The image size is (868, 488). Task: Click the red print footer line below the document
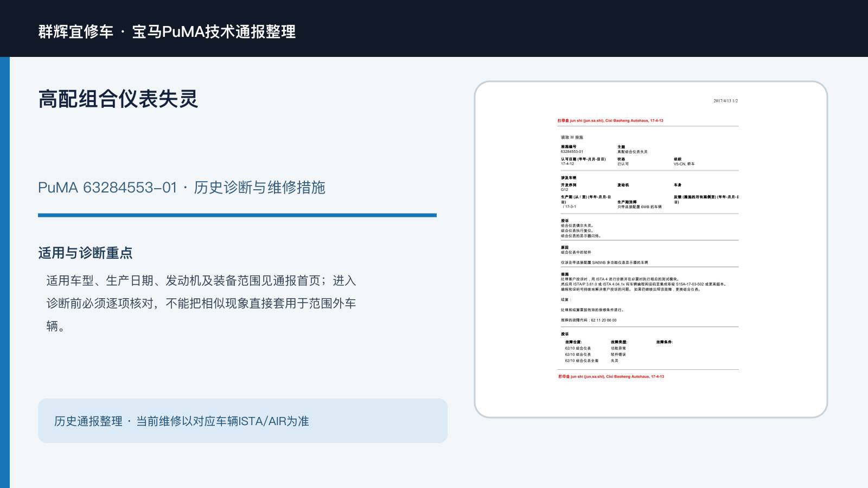pos(611,376)
